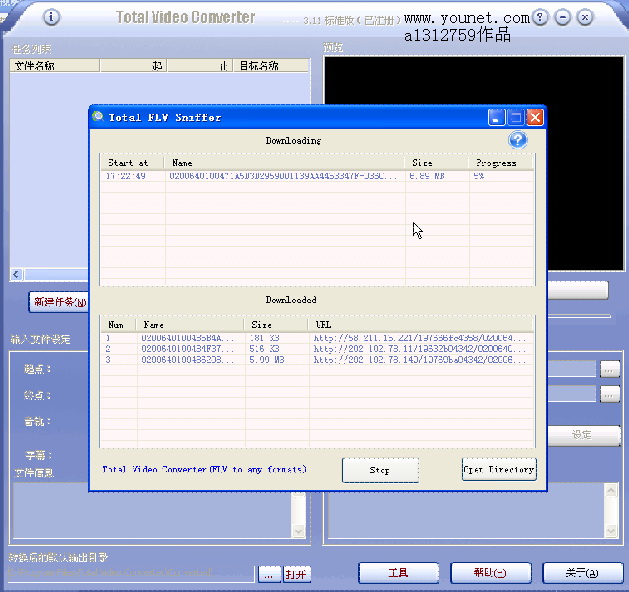
Task: Click the Start at column header
Action: [x=132, y=163]
